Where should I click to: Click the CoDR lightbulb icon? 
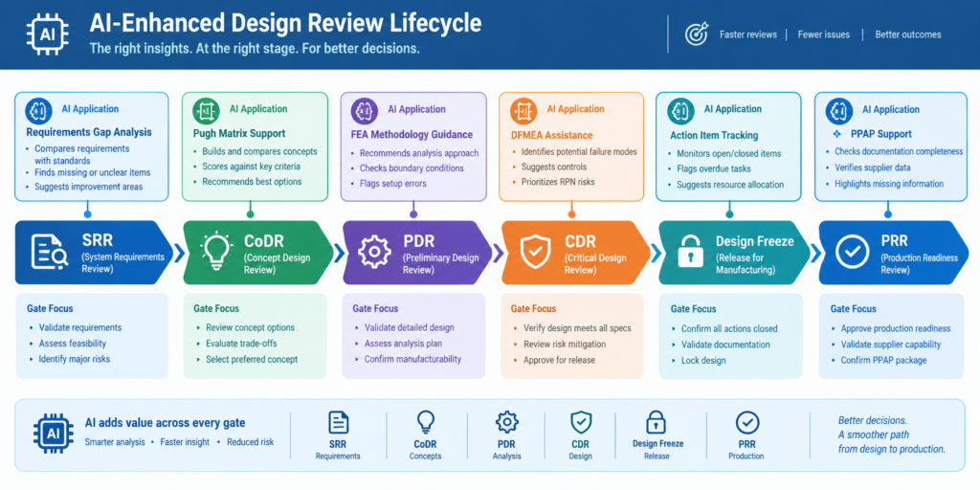217,252
